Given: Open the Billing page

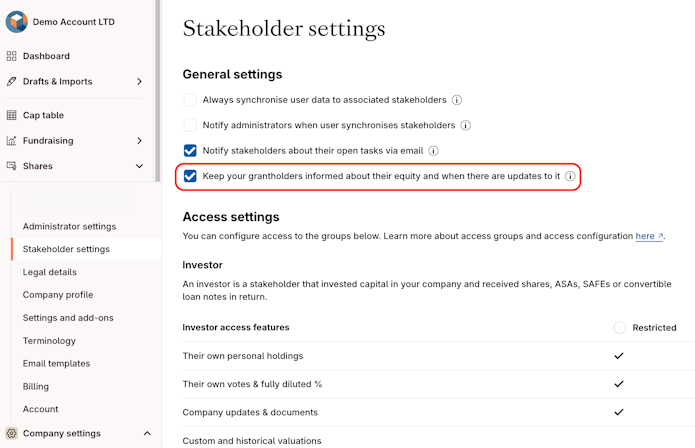Looking at the screenshot, I should pyautogui.click(x=36, y=386).
